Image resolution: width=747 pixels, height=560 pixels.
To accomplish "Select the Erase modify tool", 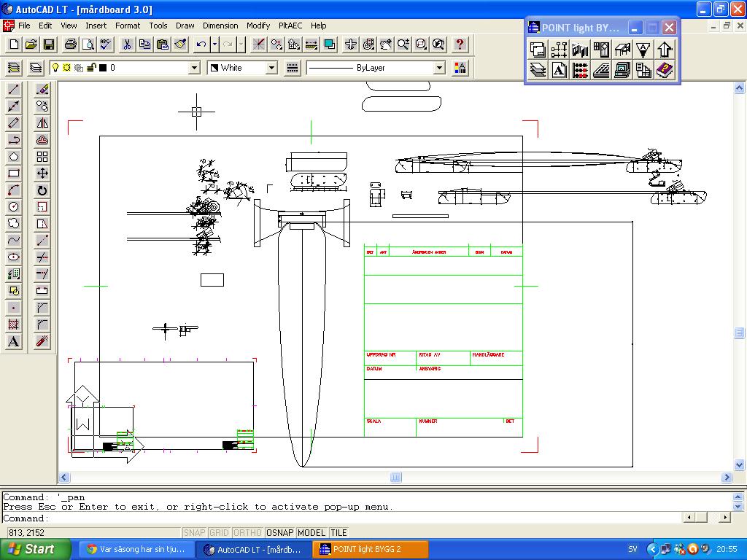I will click(x=42, y=90).
